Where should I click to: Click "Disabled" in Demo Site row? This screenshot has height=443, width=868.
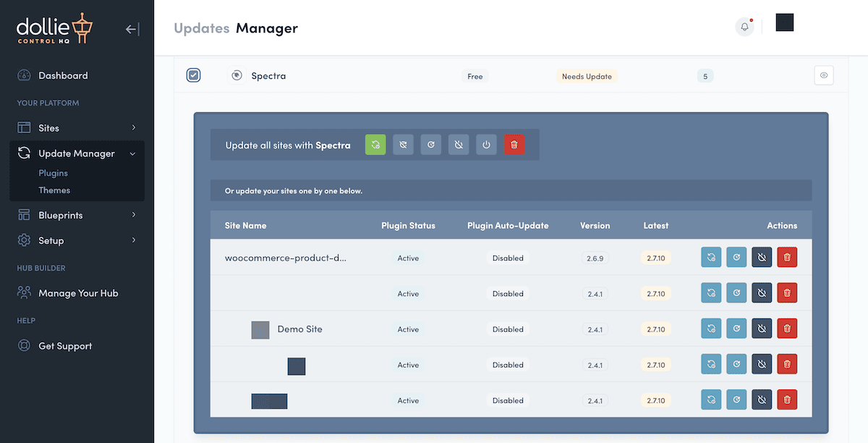pos(508,329)
